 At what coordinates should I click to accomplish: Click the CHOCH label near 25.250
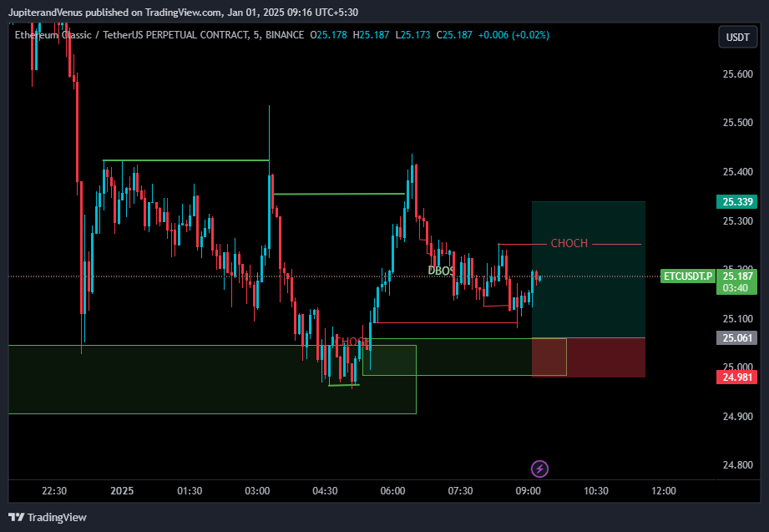tap(569, 243)
